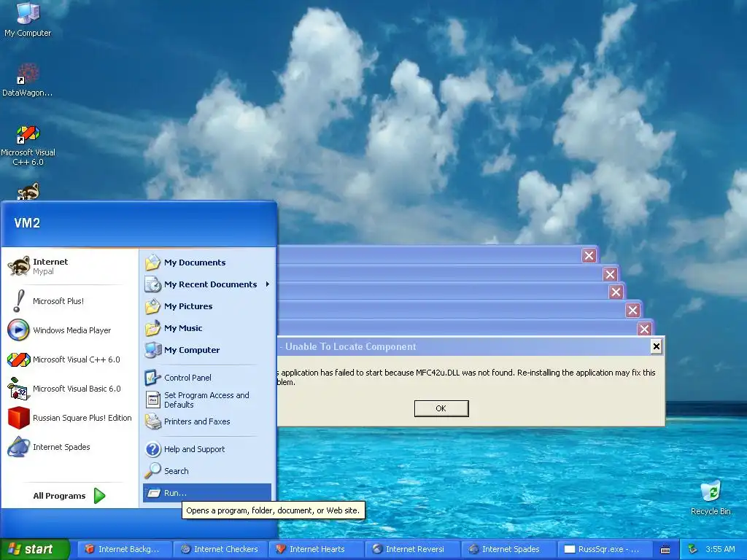Open Help and Support
Viewport: 747px width, 560px height.
207,449
